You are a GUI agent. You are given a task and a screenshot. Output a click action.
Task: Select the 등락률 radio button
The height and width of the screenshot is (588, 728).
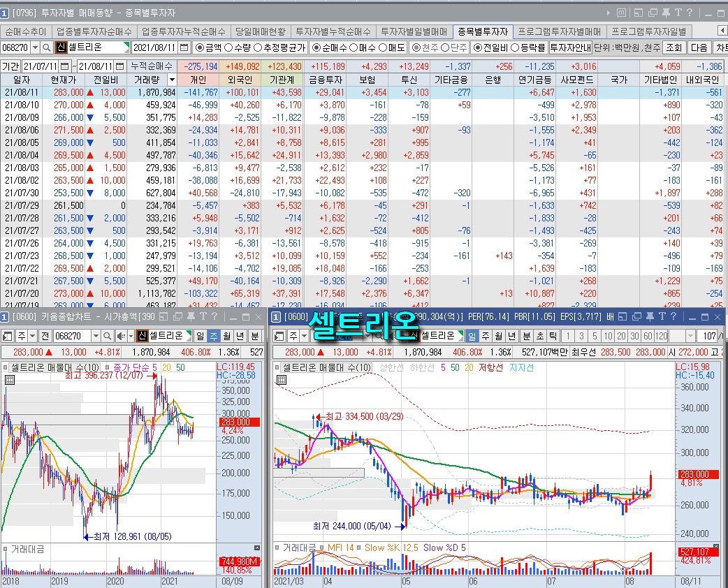pyautogui.click(x=514, y=47)
